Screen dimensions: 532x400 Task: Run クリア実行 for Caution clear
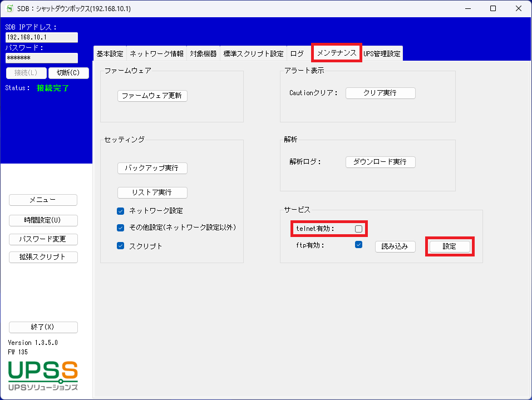380,93
